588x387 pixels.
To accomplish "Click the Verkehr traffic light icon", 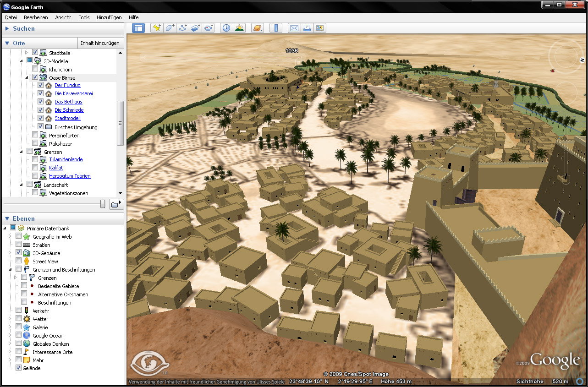I will pyautogui.click(x=26, y=311).
